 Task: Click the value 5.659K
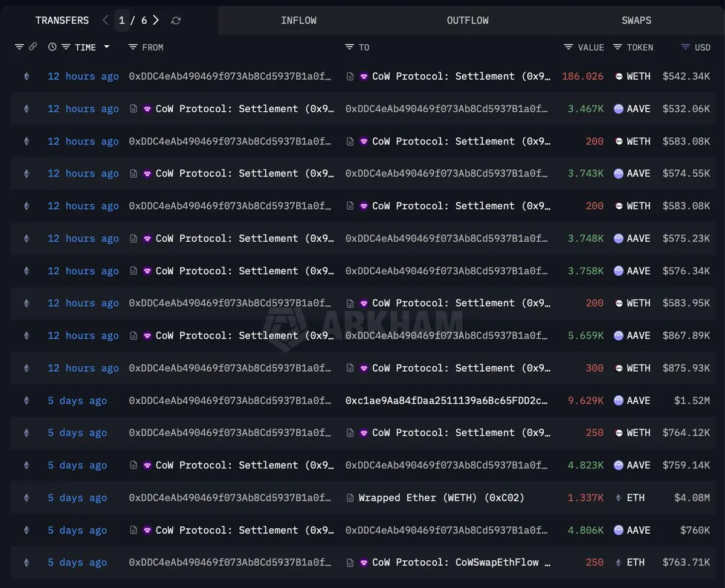click(x=585, y=335)
